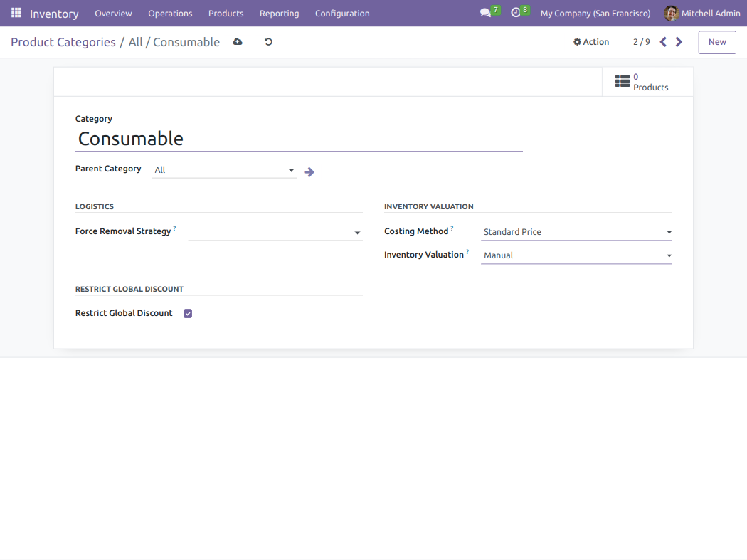The image size is (747, 560).
Task: Open the Action gear menu
Action: pos(591,42)
